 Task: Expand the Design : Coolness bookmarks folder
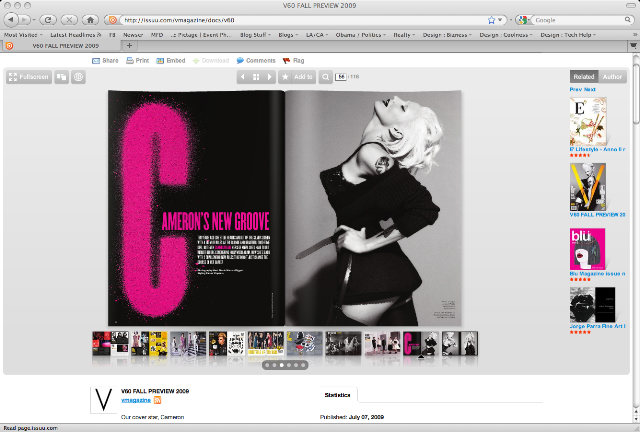[506, 35]
